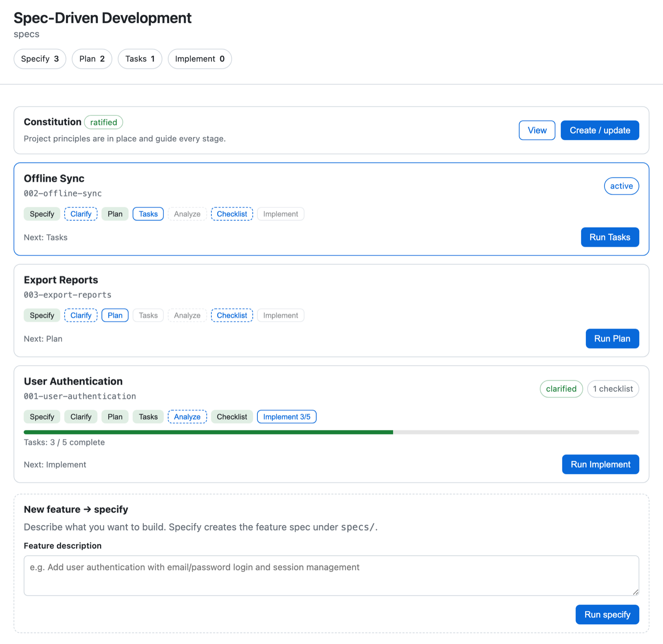This screenshot has height=644, width=663.
Task: Click Checklist chip in User Authentication card
Action: tap(232, 417)
